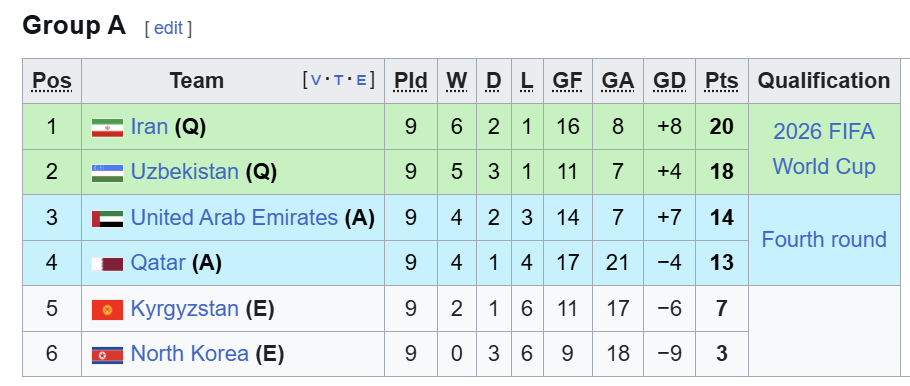Click the Iran flag icon
The height and width of the screenshot is (386, 910).
107,127
